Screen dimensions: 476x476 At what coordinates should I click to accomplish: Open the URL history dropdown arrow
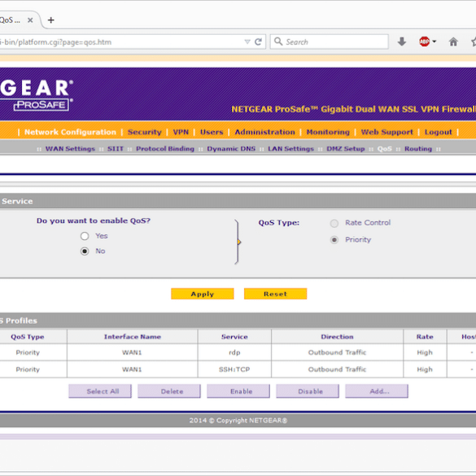point(247,41)
